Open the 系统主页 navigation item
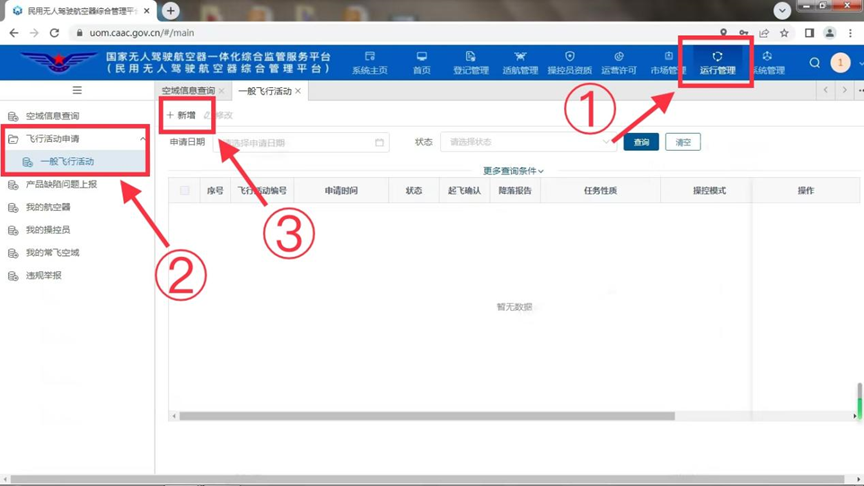 coord(370,63)
